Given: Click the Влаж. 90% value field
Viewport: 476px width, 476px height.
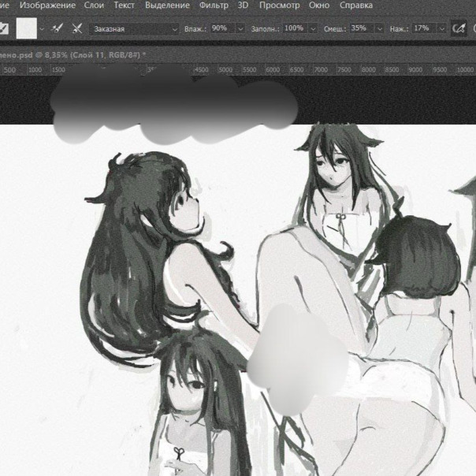Looking at the screenshot, I should [222, 28].
